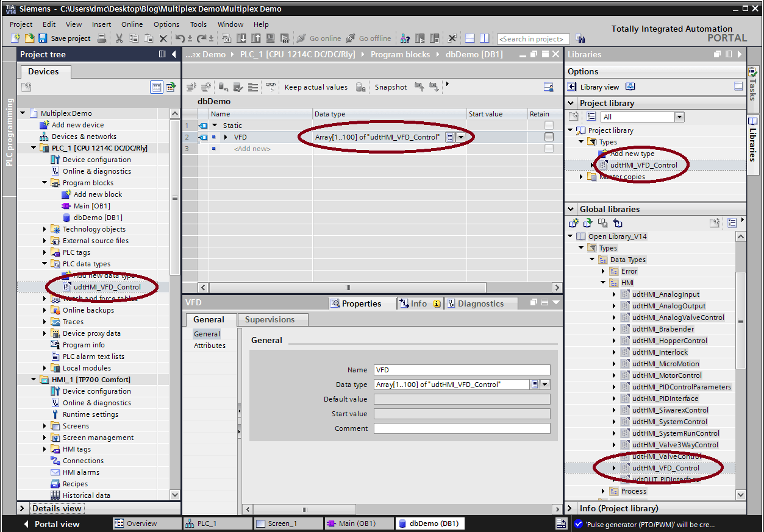
Task: Click horizontal scrollbar of dbDemo table
Action: pos(348,287)
